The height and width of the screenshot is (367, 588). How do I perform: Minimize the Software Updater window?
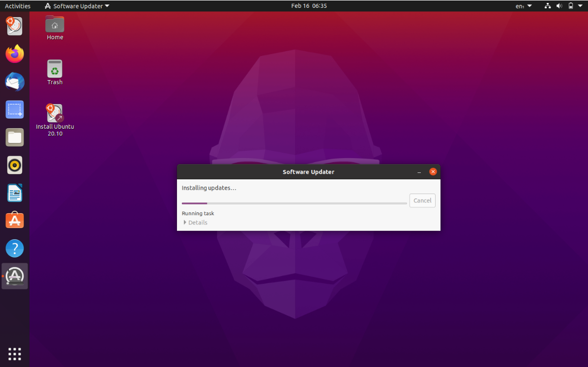(419, 171)
